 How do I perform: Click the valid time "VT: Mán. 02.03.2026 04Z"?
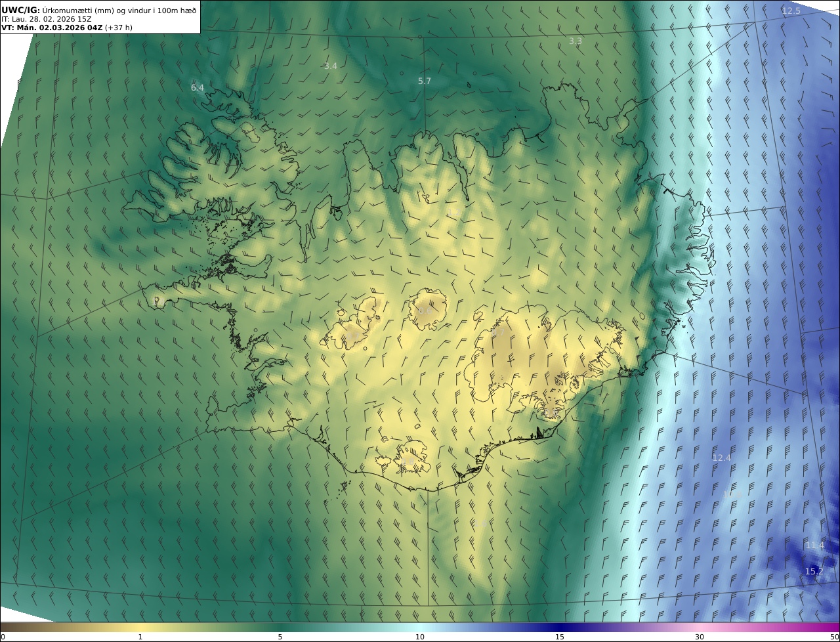pyautogui.click(x=52, y=28)
